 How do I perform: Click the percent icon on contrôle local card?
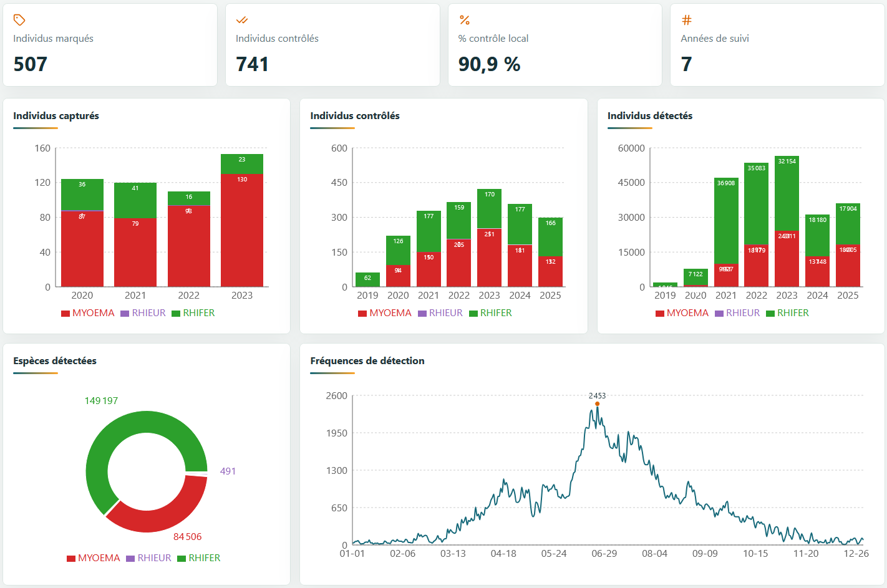[x=465, y=20]
